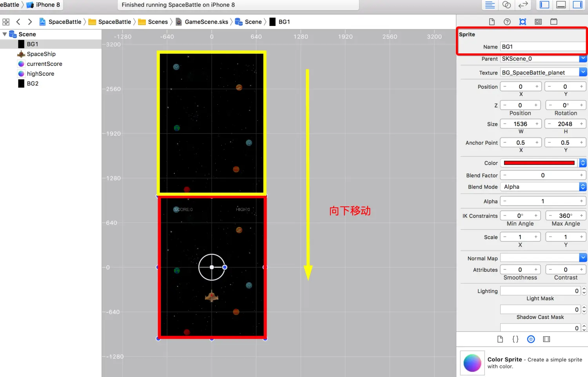This screenshot has width=588, height=377.
Task: Increase the Contrast attribute
Action: [x=581, y=270]
